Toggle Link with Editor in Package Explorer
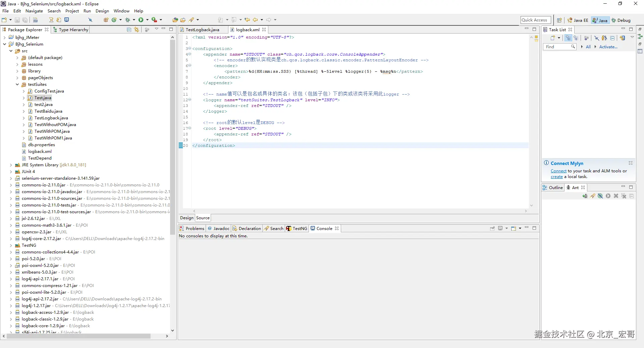This screenshot has width=644, height=348. [x=137, y=30]
